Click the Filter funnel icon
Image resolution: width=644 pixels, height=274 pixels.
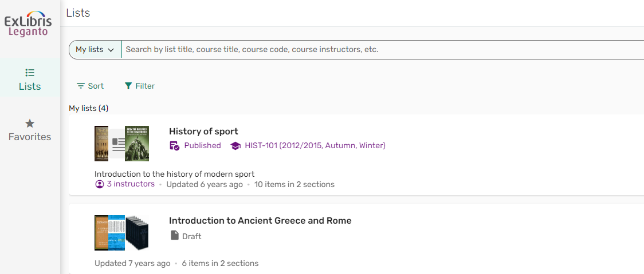[x=128, y=86]
